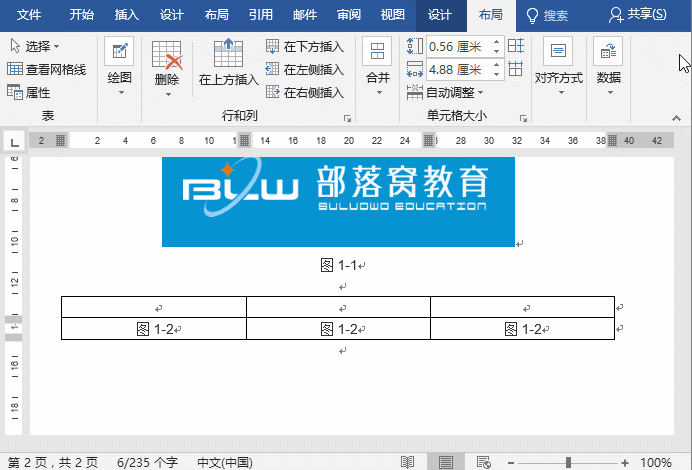Open the 引用 ribbon tab
Viewport: 692px width, 470px height.
point(260,15)
